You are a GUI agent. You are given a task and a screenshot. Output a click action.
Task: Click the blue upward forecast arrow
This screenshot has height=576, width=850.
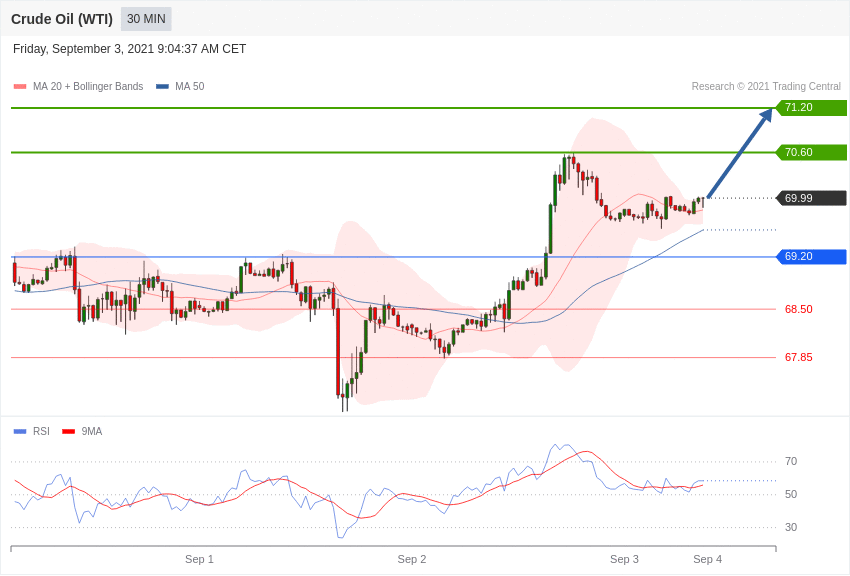739,154
